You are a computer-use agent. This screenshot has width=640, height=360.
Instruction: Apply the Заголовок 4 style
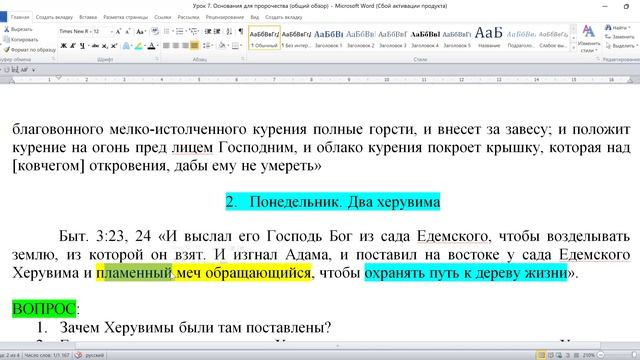(425, 39)
